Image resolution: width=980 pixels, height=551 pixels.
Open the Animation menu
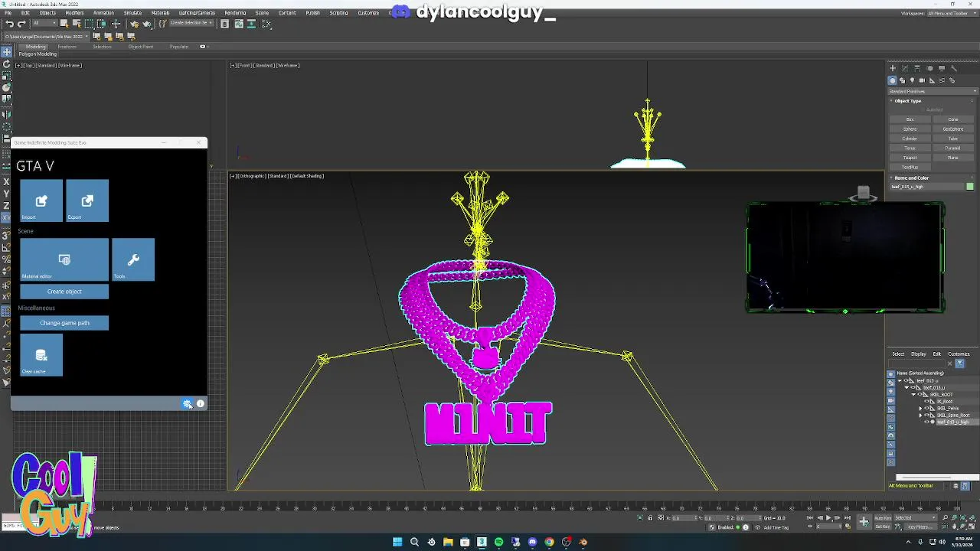pos(103,13)
